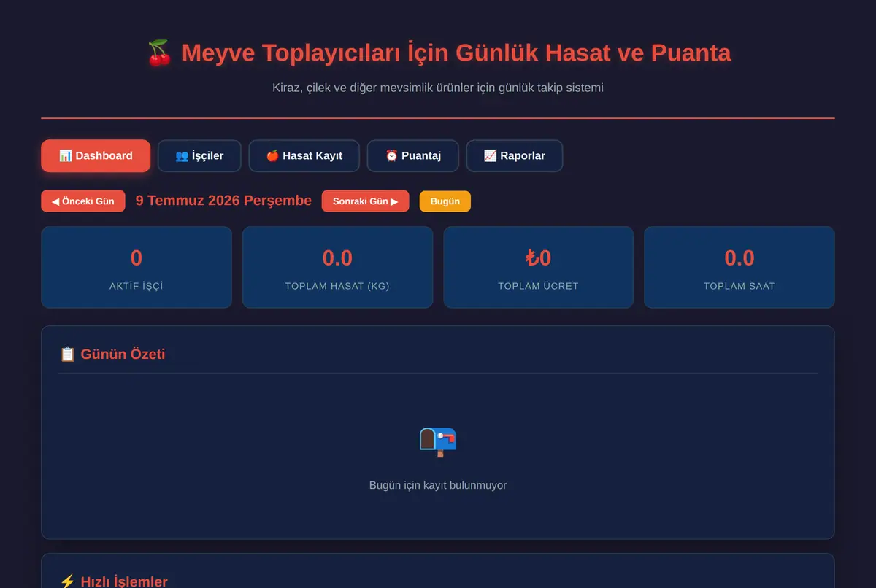Click the Toplam Hasat (KG) stat card
The width and height of the screenshot is (876, 588).
(337, 267)
